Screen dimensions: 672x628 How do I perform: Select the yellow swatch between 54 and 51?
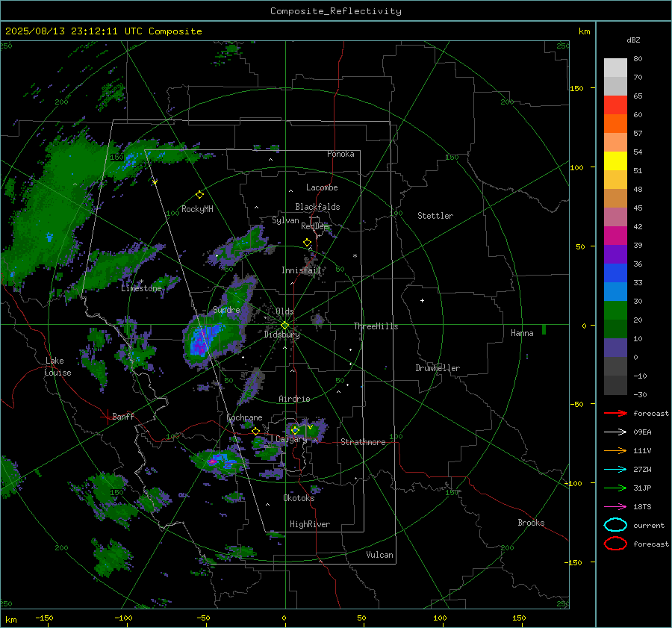pyautogui.click(x=615, y=161)
